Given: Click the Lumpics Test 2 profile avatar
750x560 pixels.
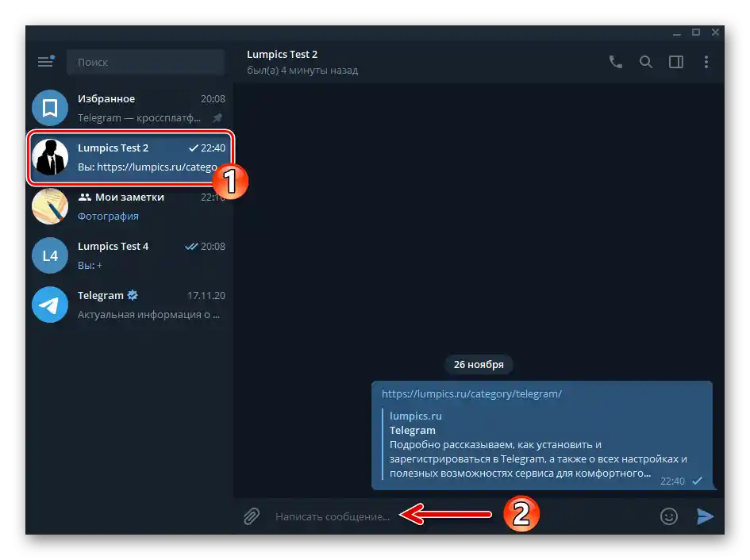Looking at the screenshot, I should 50,157.
